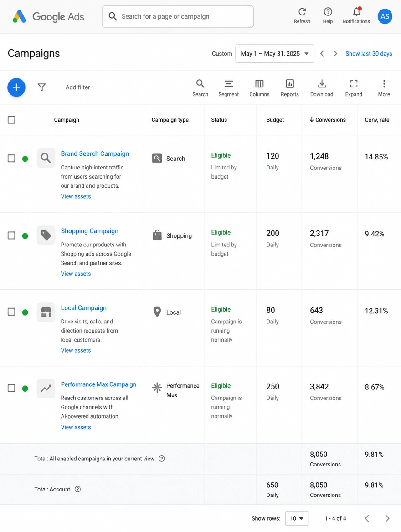Screen dimensions: 401x532
Task: Click the Expand fullscreen tool
Action: pos(354,88)
